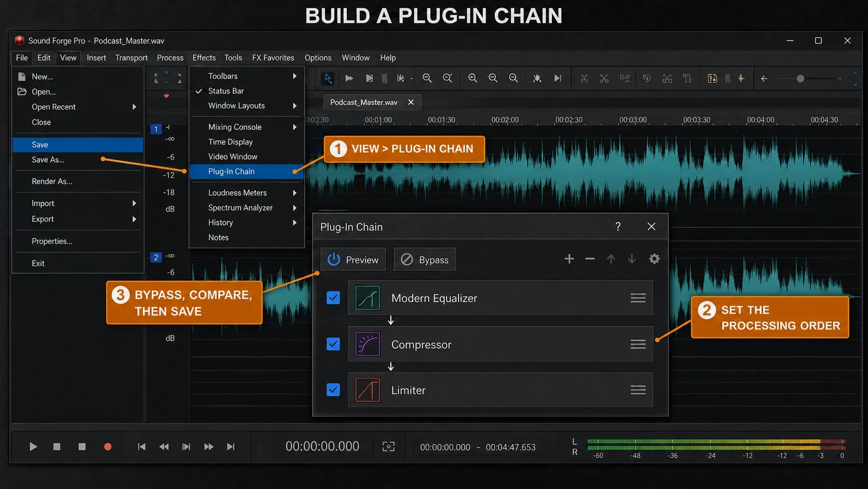Select channel 2 number button
The height and width of the screenshot is (489, 868).
click(156, 257)
